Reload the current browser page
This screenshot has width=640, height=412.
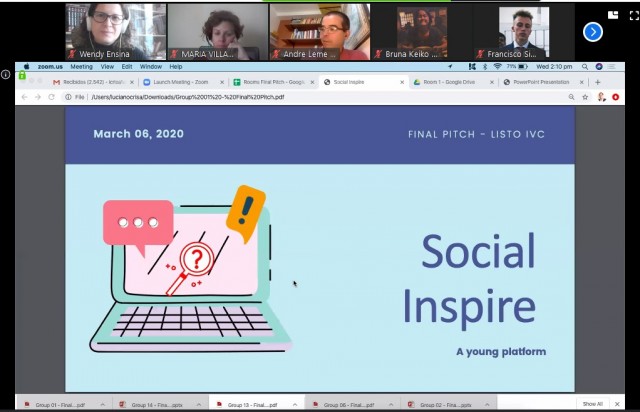pyautogui.click(x=51, y=97)
